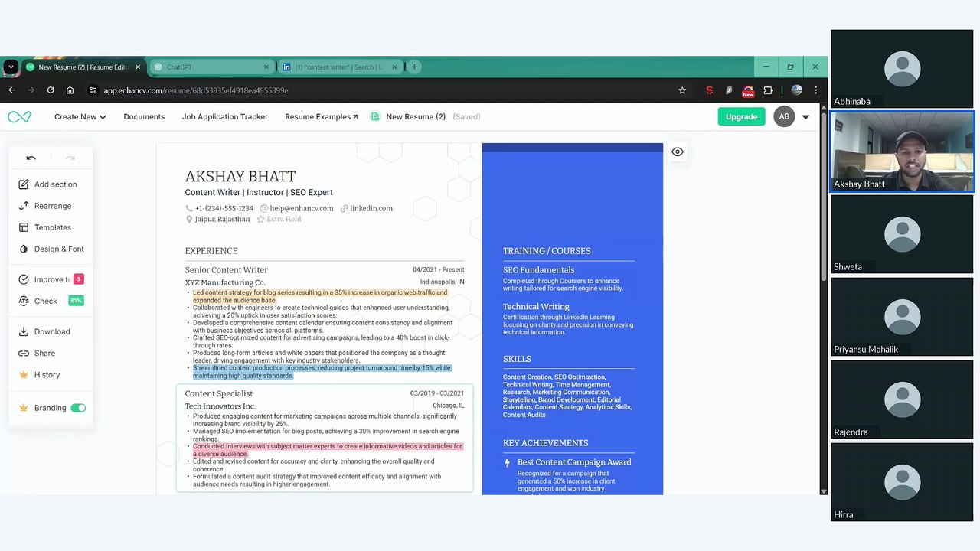Click the Jaipur, Rajasthan location
Screen dimensions: 980x551
(x=222, y=219)
